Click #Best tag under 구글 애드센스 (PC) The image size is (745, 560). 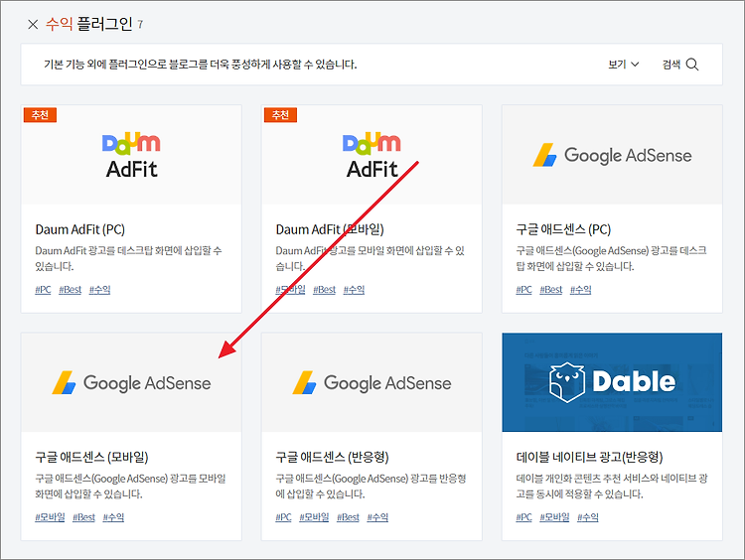click(x=551, y=290)
